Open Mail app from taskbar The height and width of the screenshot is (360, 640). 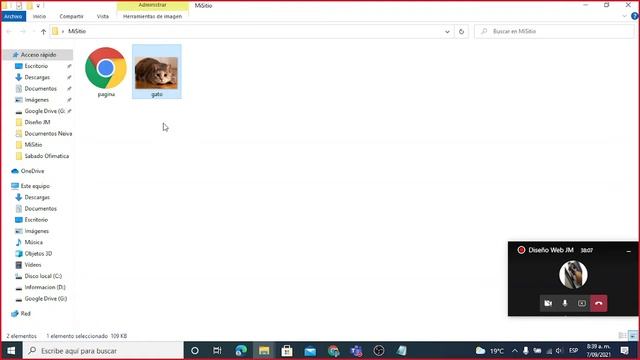point(310,351)
